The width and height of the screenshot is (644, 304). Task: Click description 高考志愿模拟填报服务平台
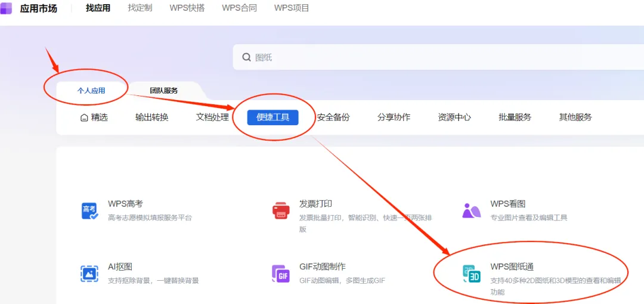(150, 218)
